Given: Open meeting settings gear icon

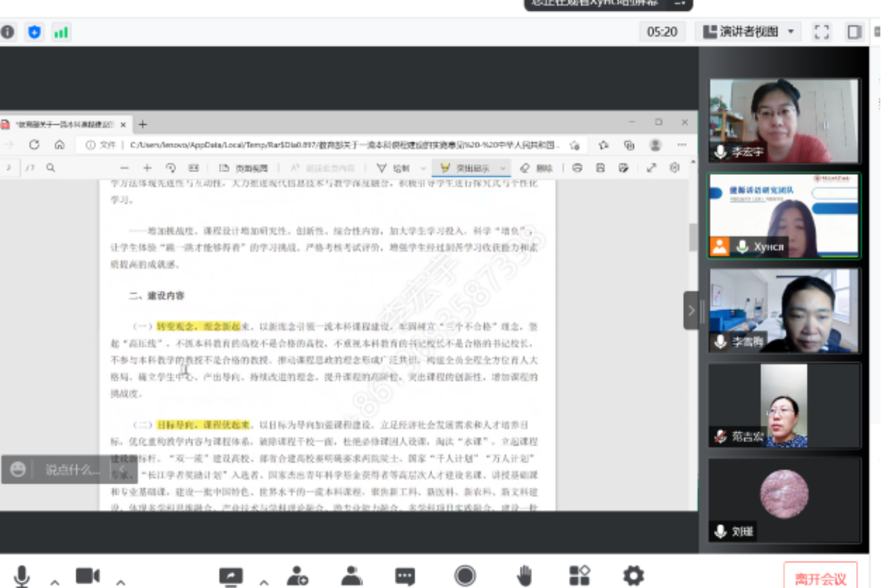Looking at the screenshot, I should click(x=633, y=576).
